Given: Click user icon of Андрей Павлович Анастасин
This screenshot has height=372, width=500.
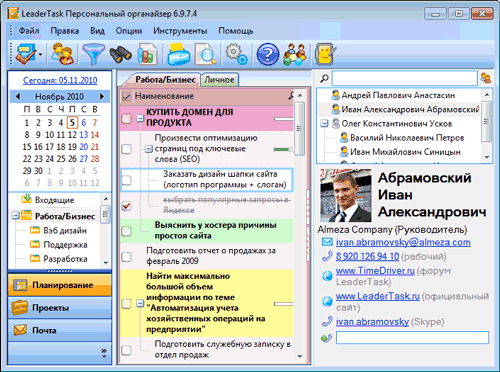Looking at the screenshot, I should click(x=335, y=95).
